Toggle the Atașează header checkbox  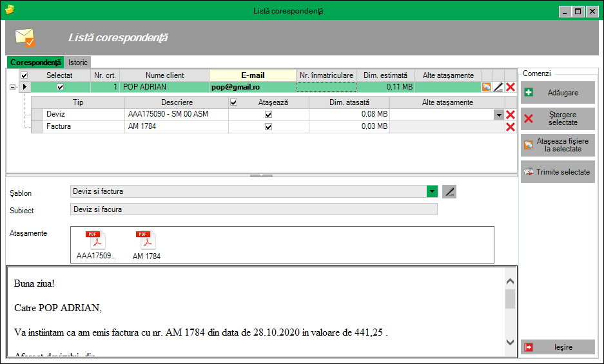point(233,102)
